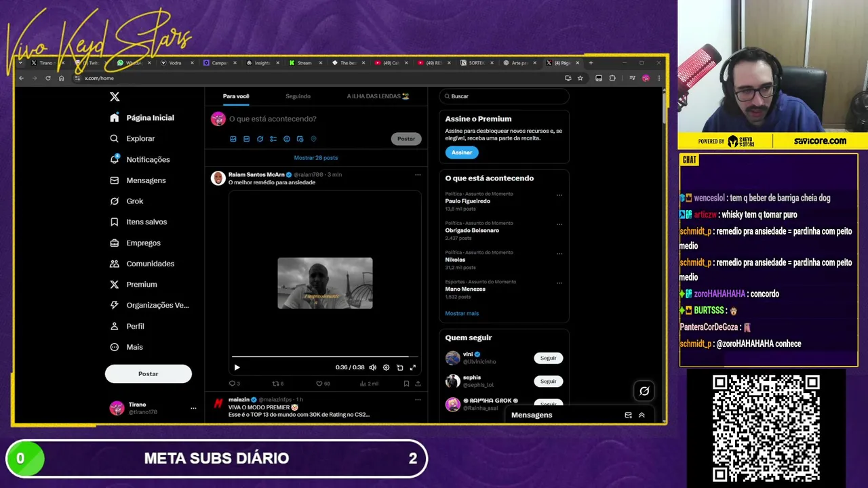868x488 pixels.
Task: Open Perfil in the sidebar
Action: pos(127,326)
